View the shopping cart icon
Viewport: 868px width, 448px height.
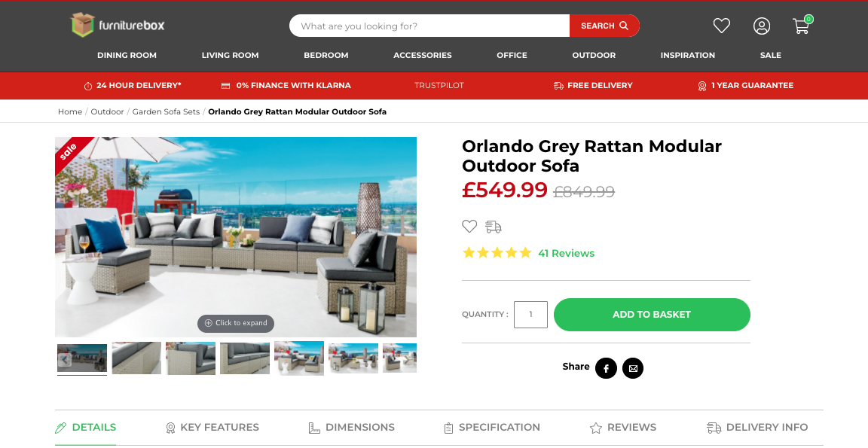(802, 25)
